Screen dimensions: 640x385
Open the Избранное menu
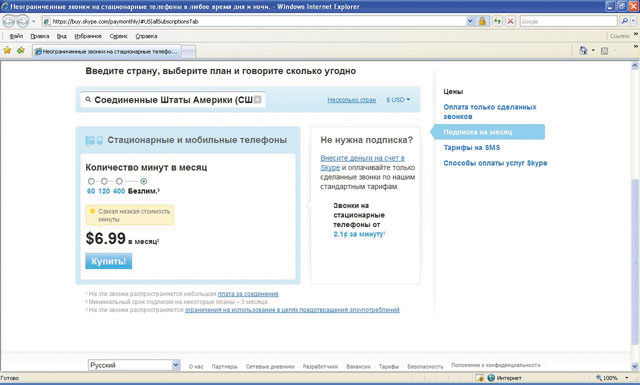tap(88, 36)
